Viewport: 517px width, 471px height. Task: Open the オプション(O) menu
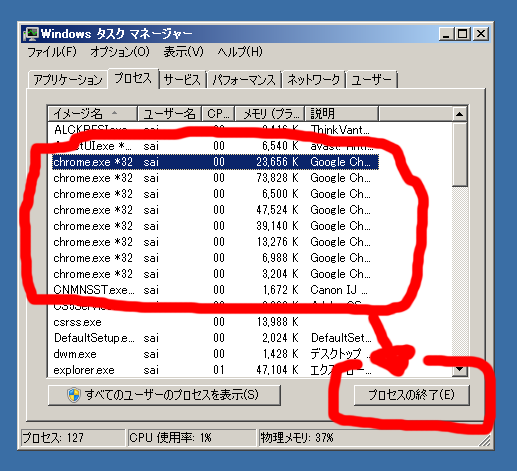[x=120, y=52]
